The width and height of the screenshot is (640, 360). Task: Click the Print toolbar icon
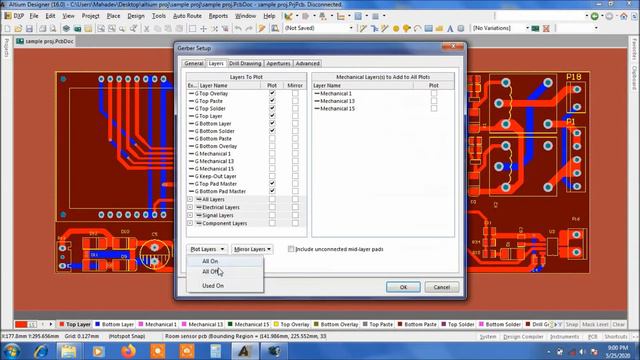point(42,29)
